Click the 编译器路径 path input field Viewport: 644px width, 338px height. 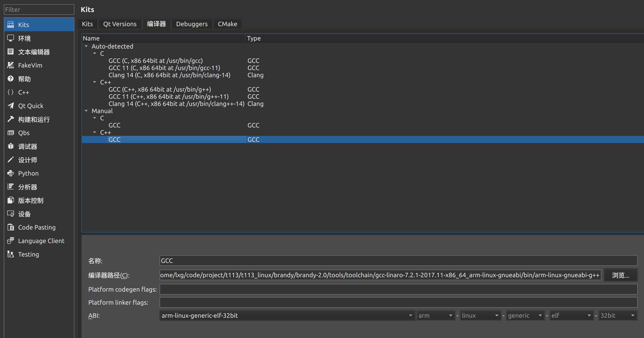(380, 275)
